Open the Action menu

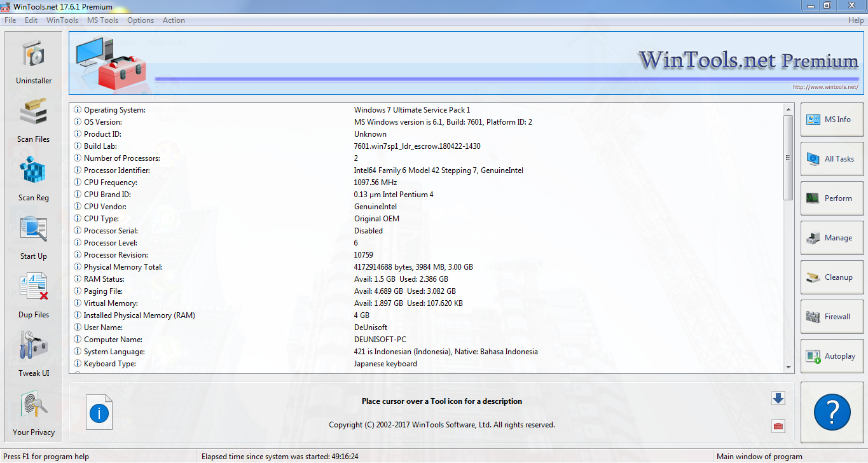pyautogui.click(x=174, y=20)
